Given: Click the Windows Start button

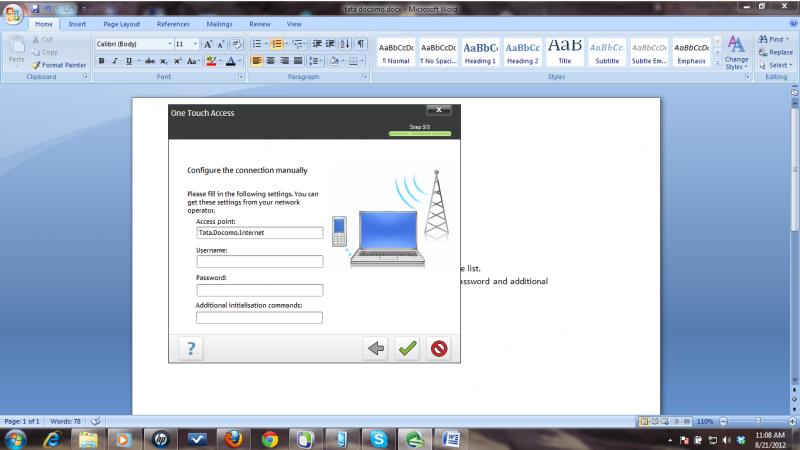Looking at the screenshot, I should click(x=15, y=439).
